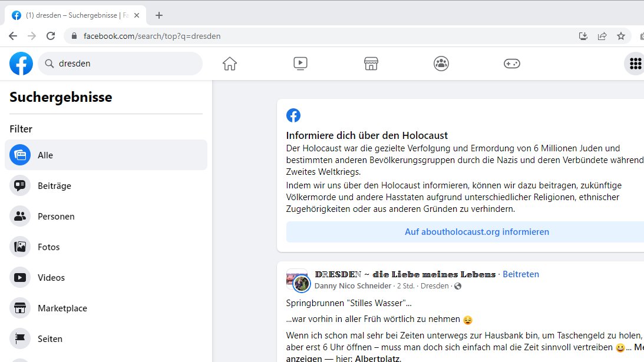The width and height of the screenshot is (644, 362).
Task: Click the search field containing dresden
Action: tap(120, 64)
